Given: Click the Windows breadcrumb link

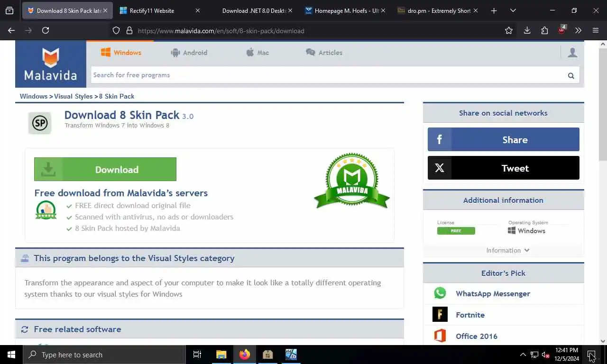Looking at the screenshot, I should click(x=34, y=96).
